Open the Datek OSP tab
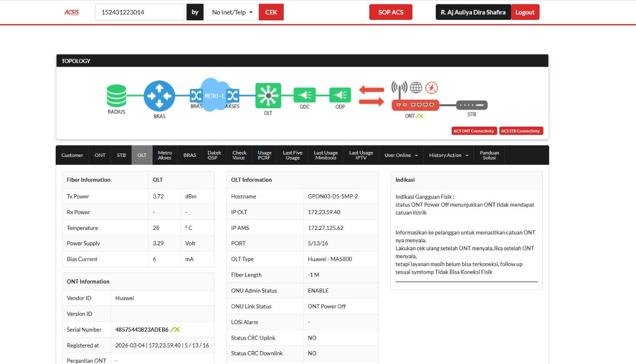The height and width of the screenshot is (364, 636). 214,155
